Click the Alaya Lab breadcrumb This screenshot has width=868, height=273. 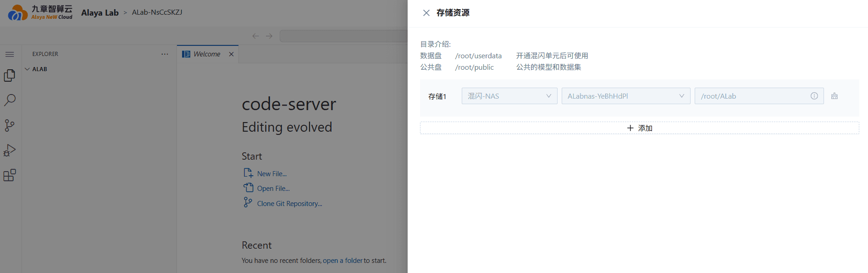click(x=100, y=13)
